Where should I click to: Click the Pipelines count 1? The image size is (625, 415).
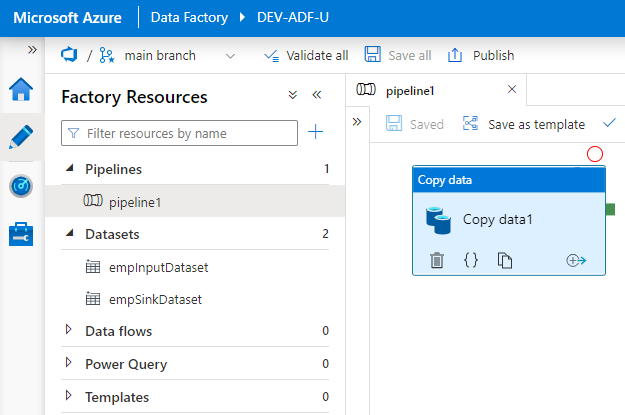coord(326,169)
